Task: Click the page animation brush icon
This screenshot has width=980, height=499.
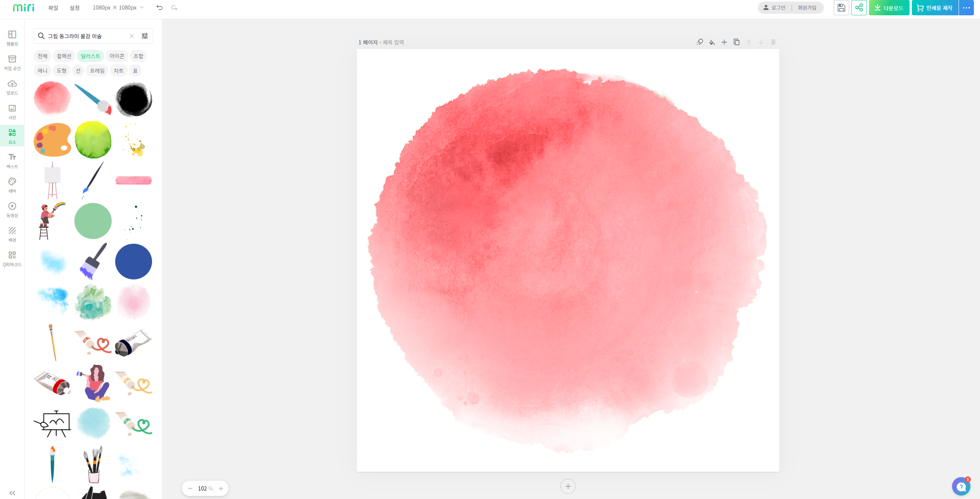Action: pyautogui.click(x=700, y=42)
